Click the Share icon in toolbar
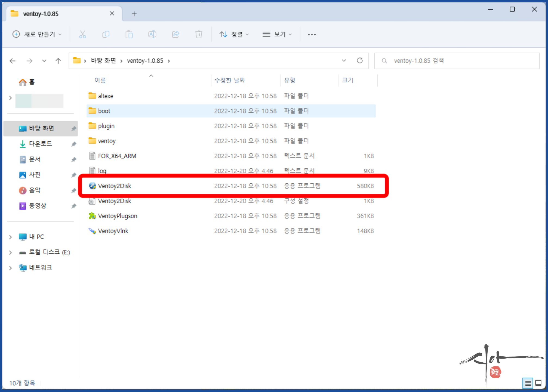The height and width of the screenshot is (392, 548). click(x=176, y=34)
